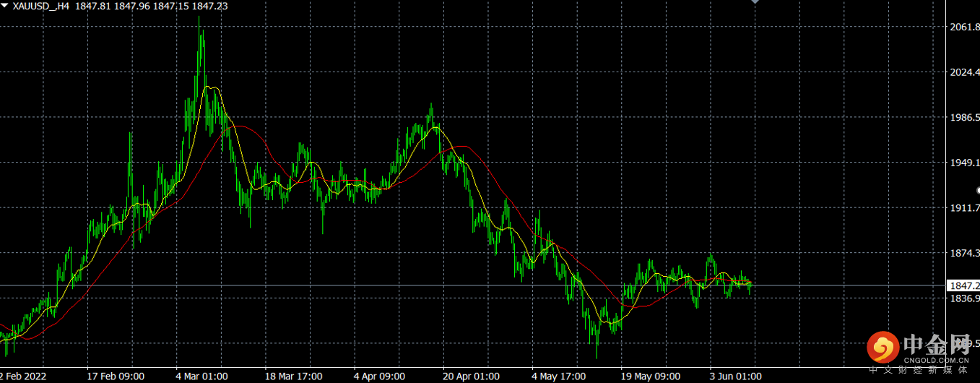Click the 17 Feb 09:00 date label

click(x=116, y=376)
